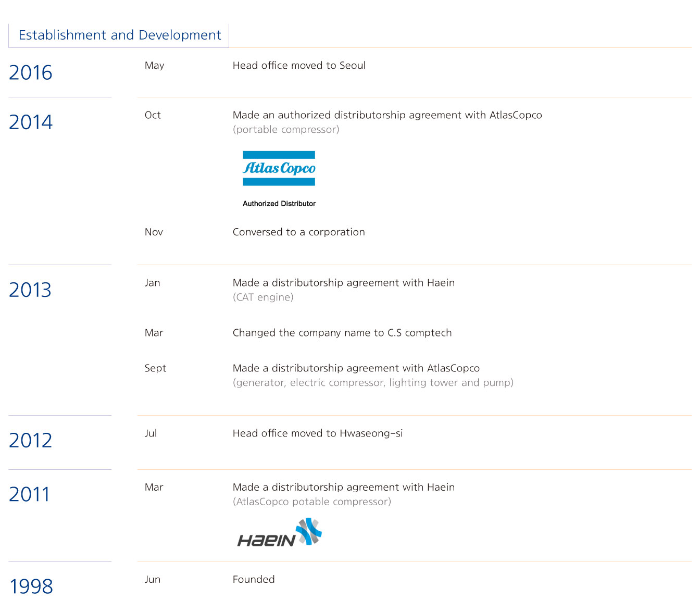This screenshot has width=700, height=612.
Task: Click the Nov month label
Action: tap(154, 232)
